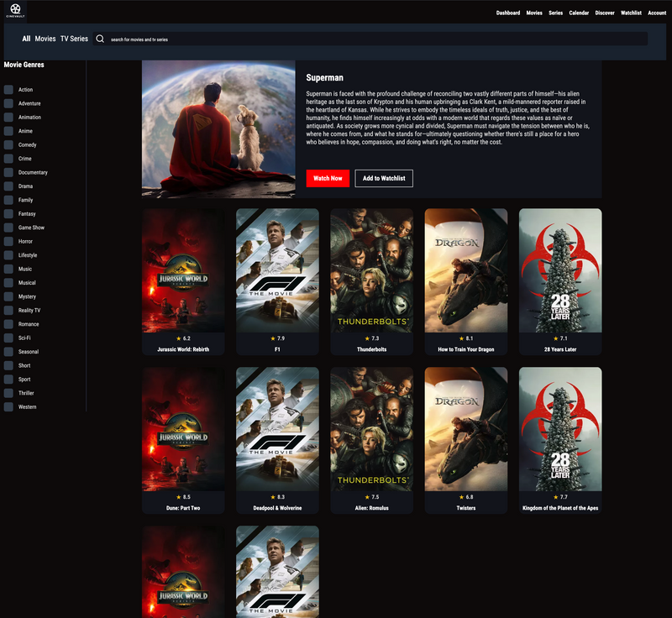This screenshot has height=618, width=672.
Task: Click the Superman featured title
Action: (x=324, y=77)
